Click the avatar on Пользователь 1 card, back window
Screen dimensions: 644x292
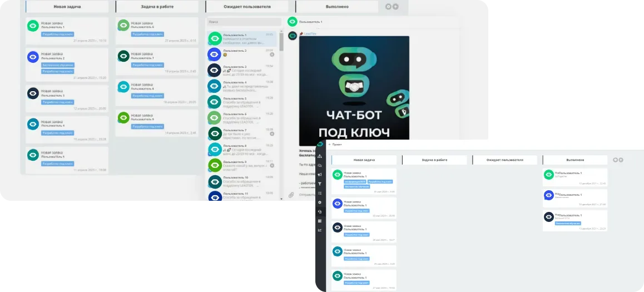pos(33,26)
